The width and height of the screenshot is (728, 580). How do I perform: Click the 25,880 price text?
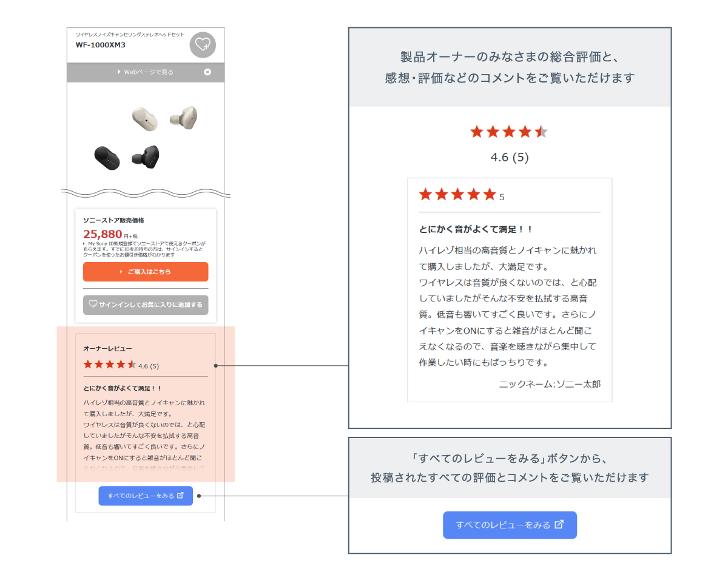coord(103,234)
